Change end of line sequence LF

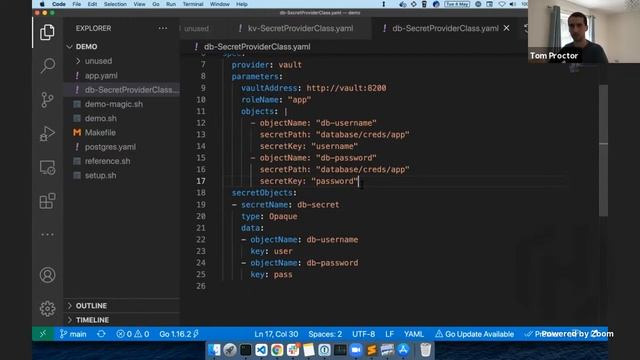(389, 334)
